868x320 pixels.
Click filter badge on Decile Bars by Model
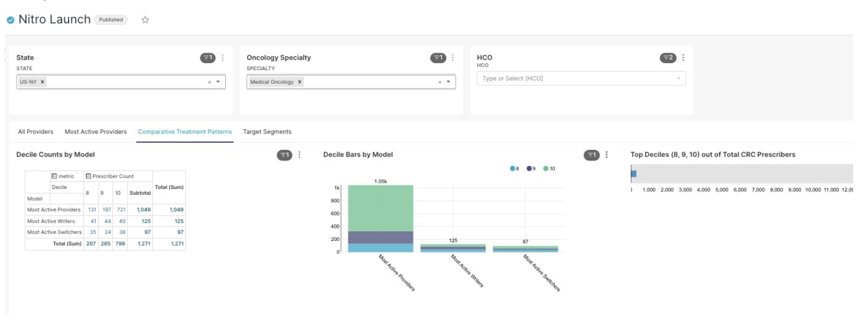point(591,155)
